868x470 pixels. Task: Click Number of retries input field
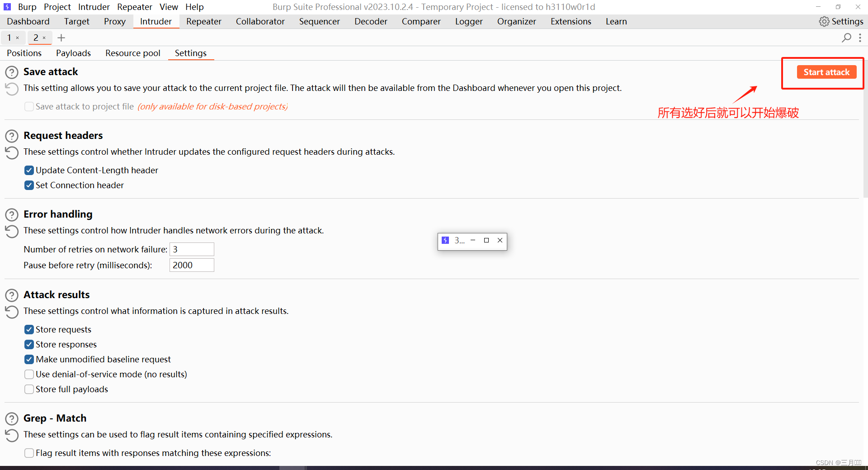[192, 249]
